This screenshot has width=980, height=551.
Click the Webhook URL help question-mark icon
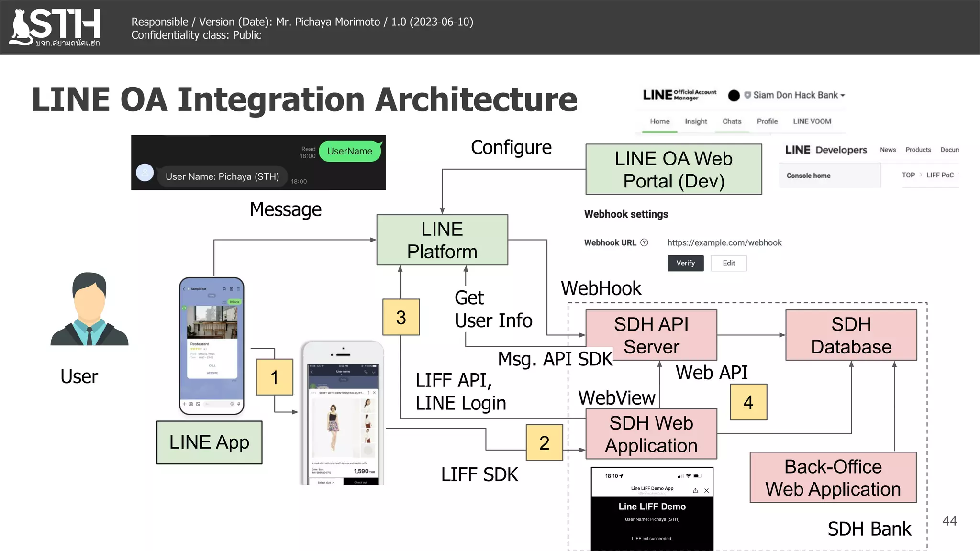click(644, 242)
